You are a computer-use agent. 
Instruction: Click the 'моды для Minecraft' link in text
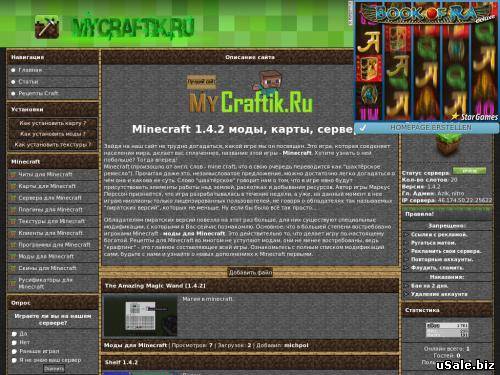pos(194,233)
